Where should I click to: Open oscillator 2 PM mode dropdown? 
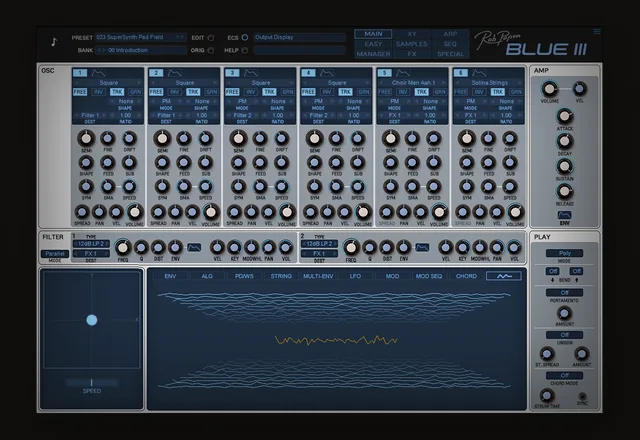(166, 101)
